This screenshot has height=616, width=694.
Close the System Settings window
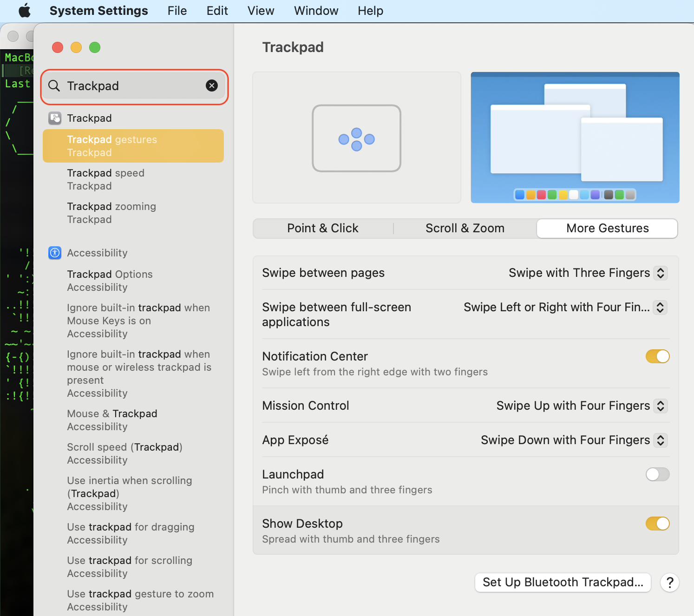point(58,47)
